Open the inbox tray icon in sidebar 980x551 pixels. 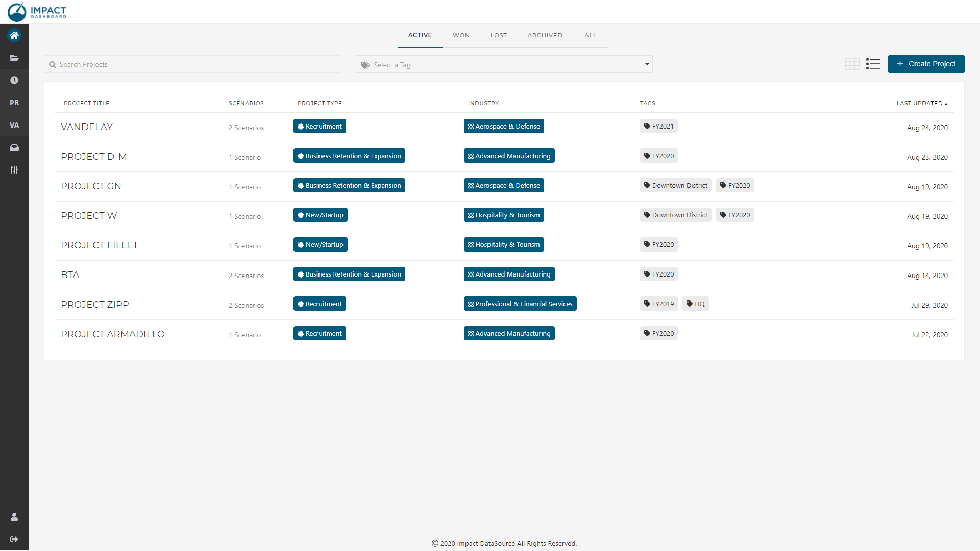[14, 147]
